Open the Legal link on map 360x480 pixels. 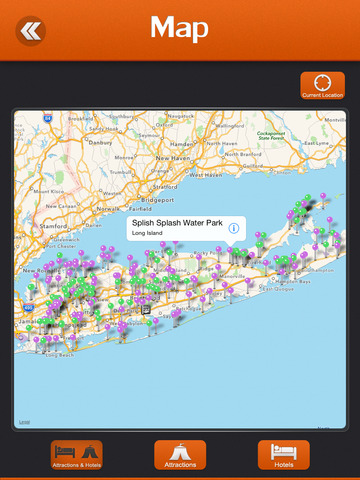coord(24,422)
